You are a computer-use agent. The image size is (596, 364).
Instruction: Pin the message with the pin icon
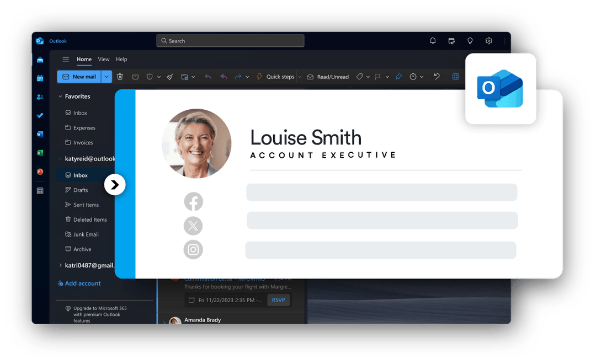coord(398,77)
